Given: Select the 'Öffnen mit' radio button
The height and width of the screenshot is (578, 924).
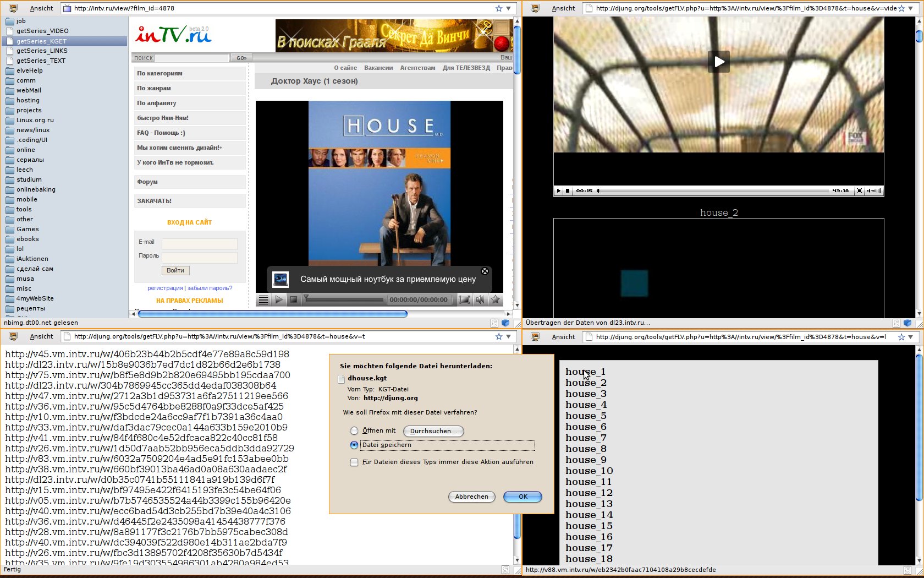Looking at the screenshot, I should tap(354, 431).
